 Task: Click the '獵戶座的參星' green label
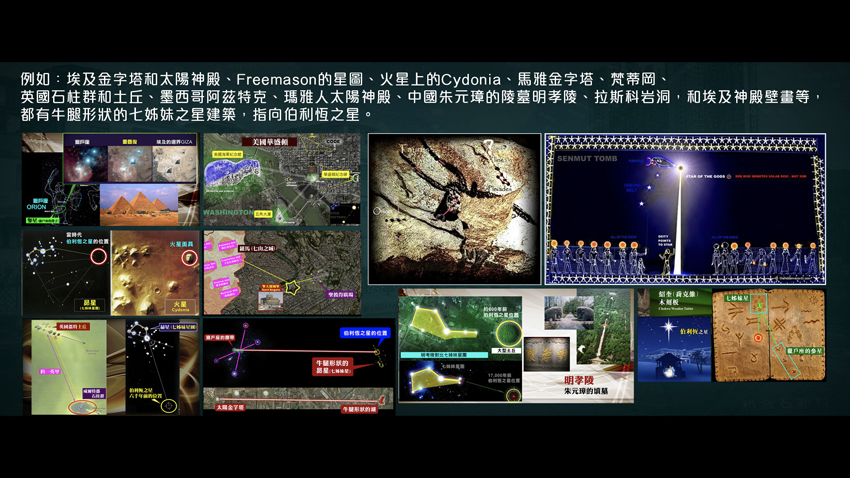pyautogui.click(x=805, y=351)
